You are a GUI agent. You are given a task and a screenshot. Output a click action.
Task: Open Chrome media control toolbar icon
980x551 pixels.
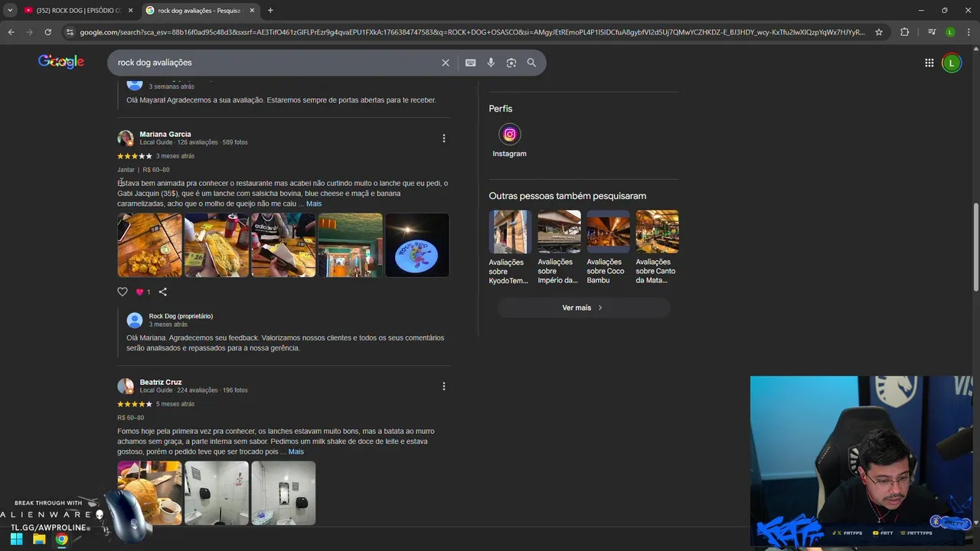[931, 32]
